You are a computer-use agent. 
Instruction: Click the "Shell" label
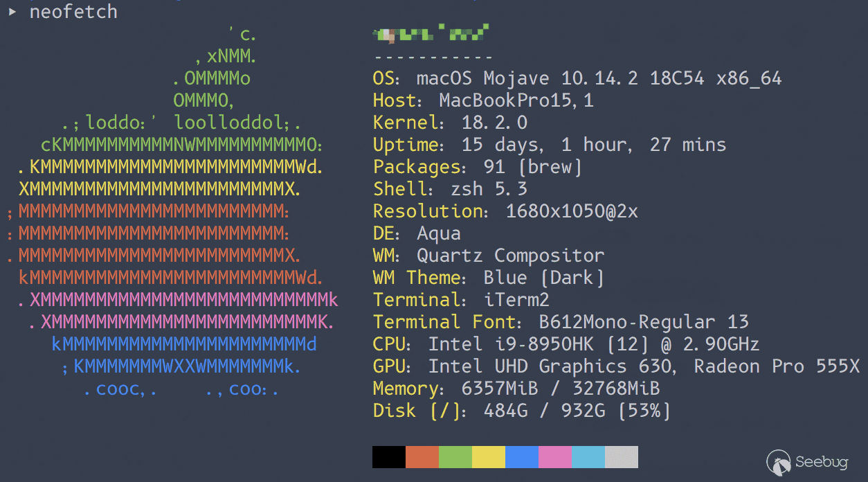(401, 189)
